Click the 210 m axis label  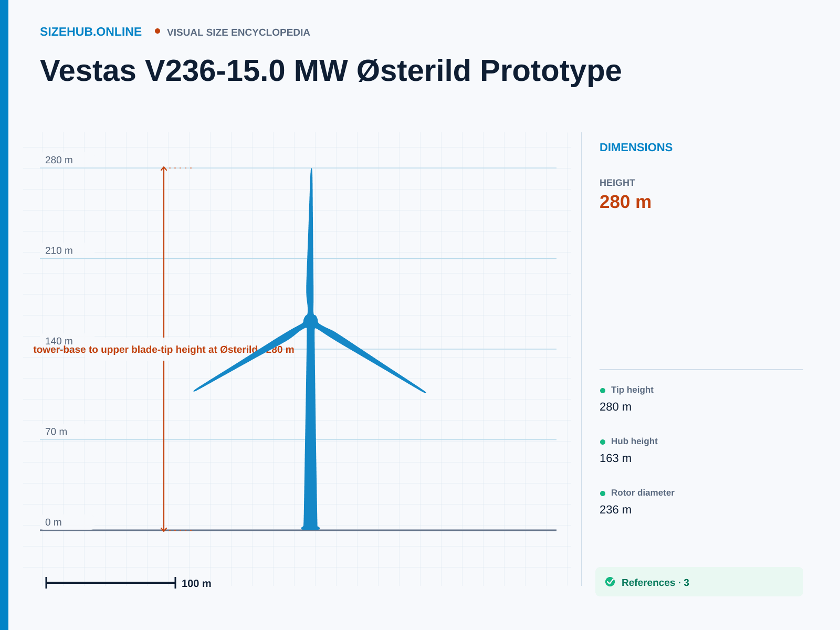[59, 250]
